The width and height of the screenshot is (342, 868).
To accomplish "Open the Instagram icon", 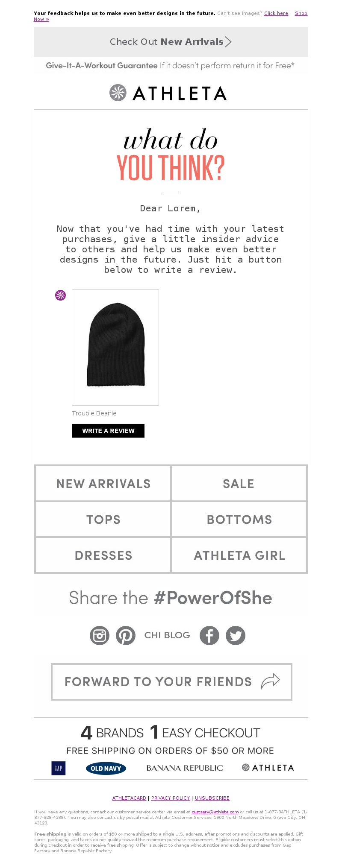I will click(100, 635).
